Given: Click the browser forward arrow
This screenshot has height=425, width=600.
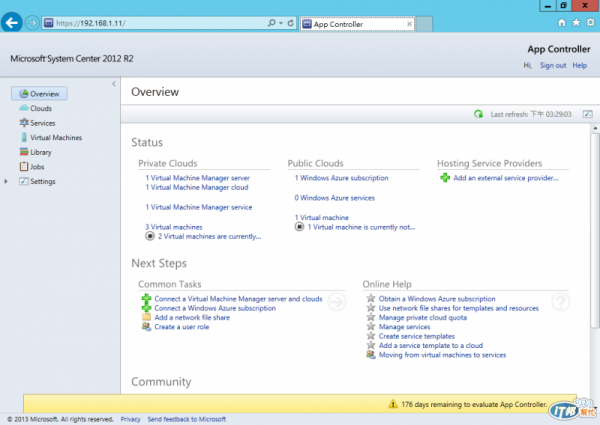Looking at the screenshot, I should 33,23.
